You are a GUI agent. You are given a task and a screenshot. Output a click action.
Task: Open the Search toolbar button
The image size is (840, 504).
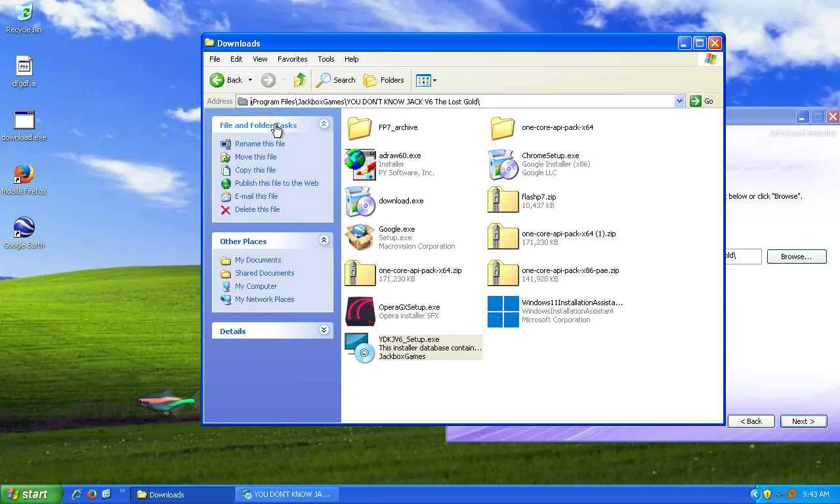[x=336, y=80]
